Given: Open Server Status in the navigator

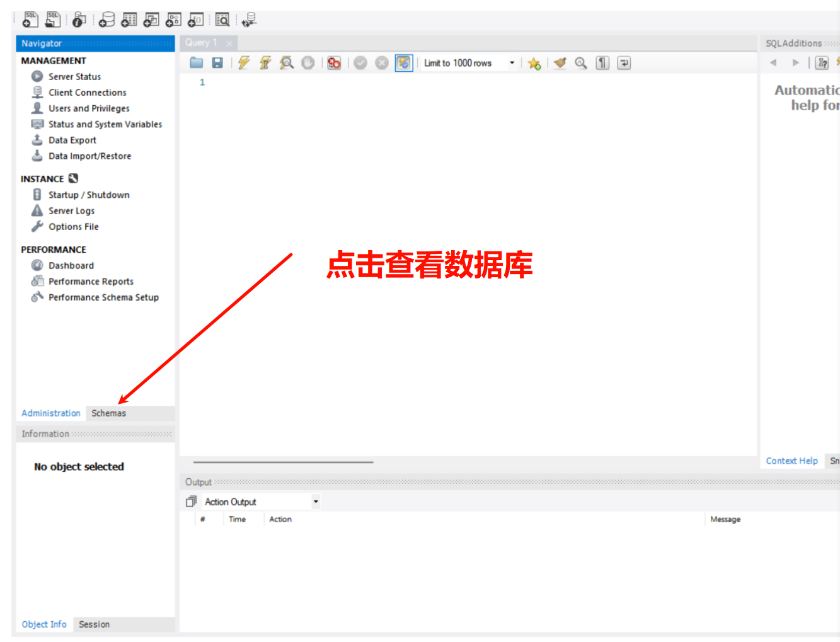Looking at the screenshot, I should tap(74, 76).
